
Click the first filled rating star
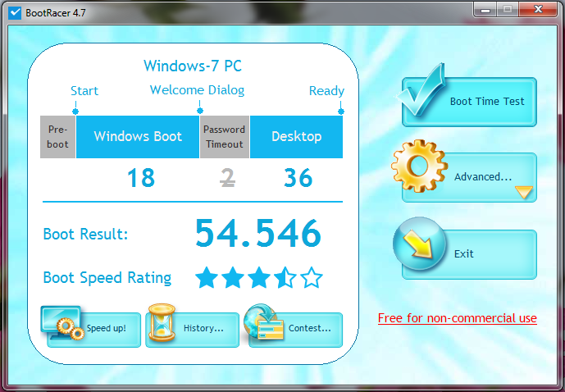pyautogui.click(x=207, y=277)
